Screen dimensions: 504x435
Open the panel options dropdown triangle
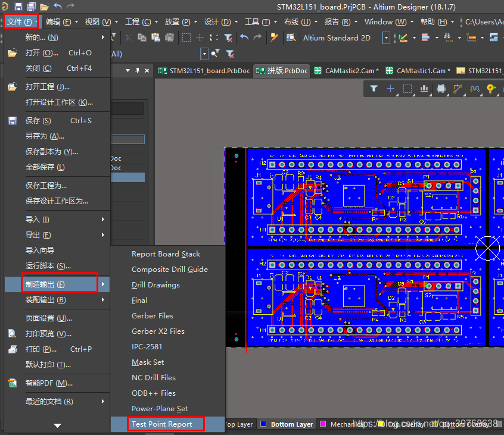click(x=127, y=70)
